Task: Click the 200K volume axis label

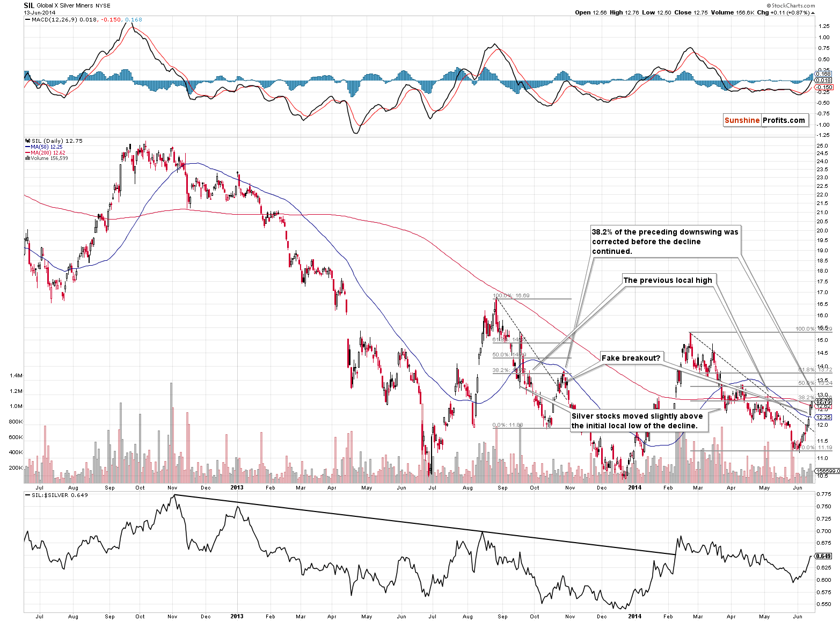Action: tap(16, 468)
